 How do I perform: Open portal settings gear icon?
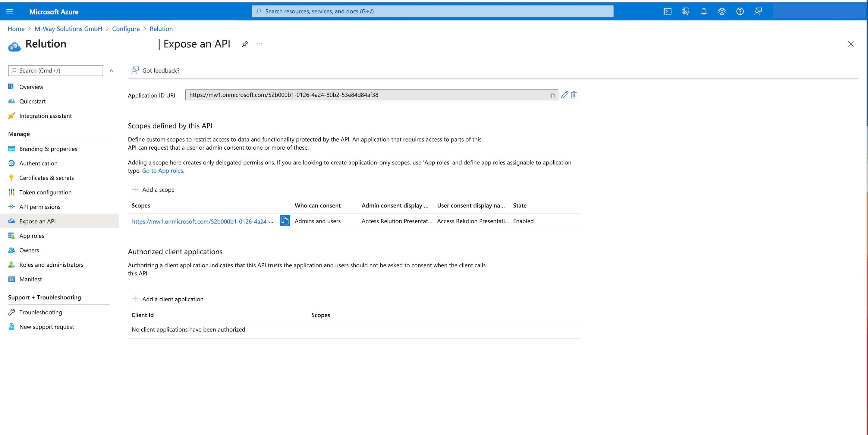tap(722, 11)
